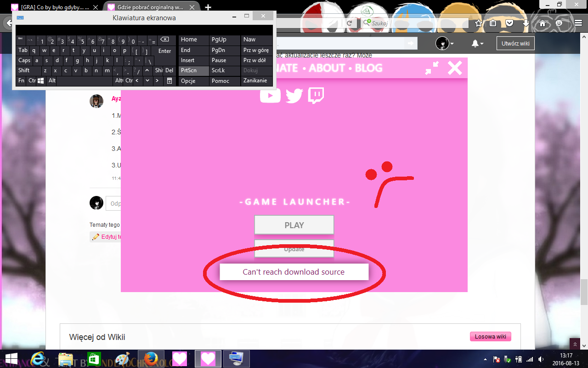The image size is (588, 368).
Task: Click the reply input field beside avatar
Action: point(113,203)
